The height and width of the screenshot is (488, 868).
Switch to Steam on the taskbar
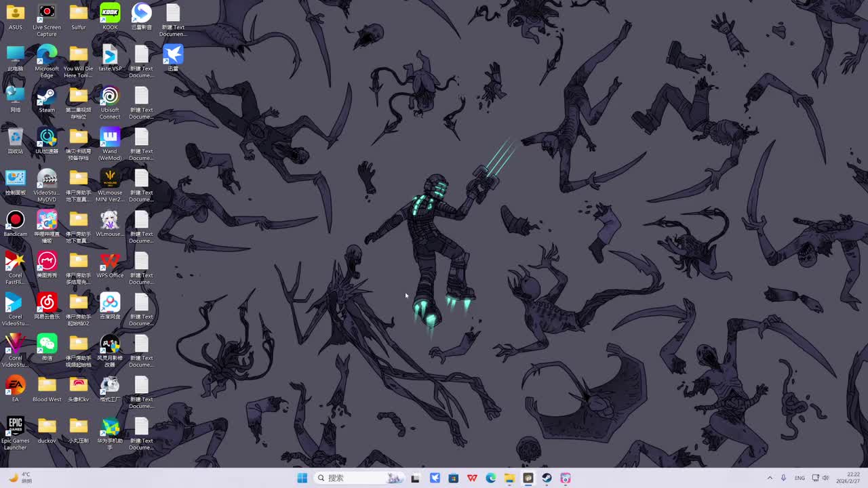[x=547, y=478]
